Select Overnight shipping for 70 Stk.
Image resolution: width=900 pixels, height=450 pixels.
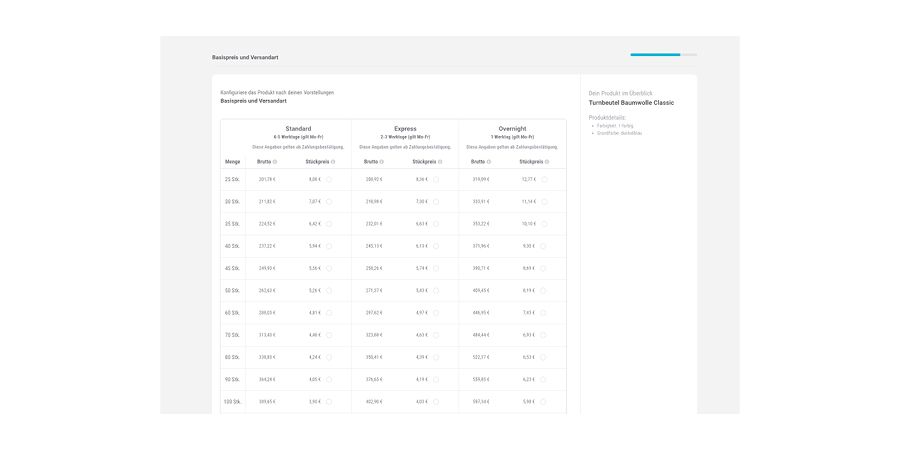544,335
